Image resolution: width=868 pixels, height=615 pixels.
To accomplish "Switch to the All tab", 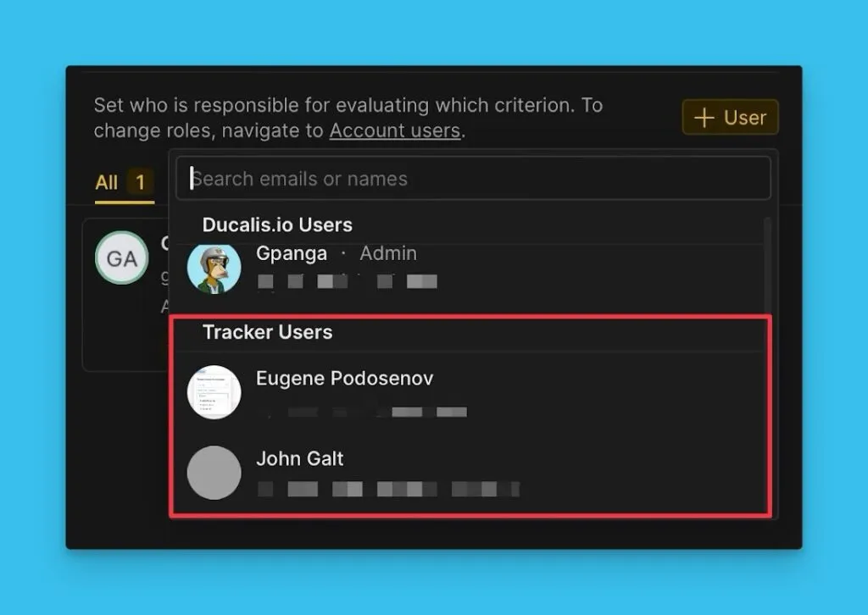I will pyautogui.click(x=107, y=182).
